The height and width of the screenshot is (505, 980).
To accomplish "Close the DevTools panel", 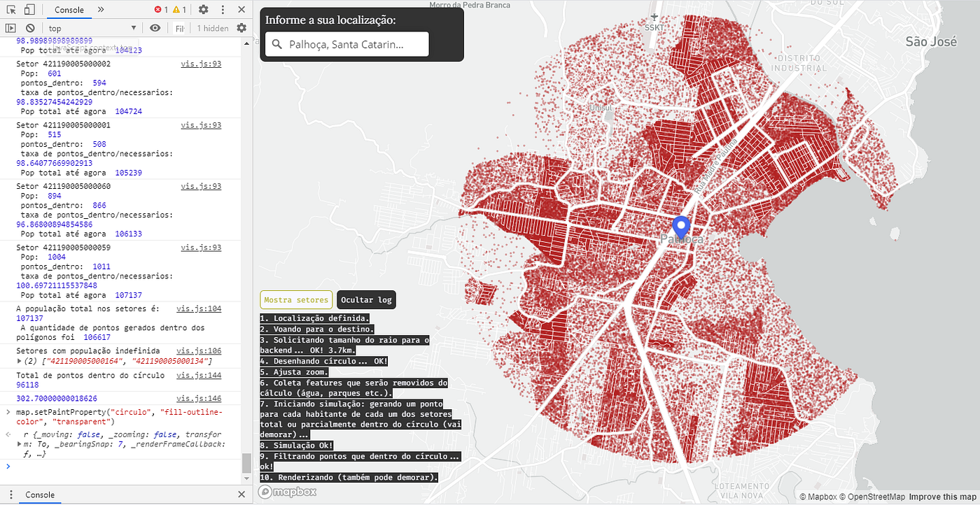I will 241,10.
